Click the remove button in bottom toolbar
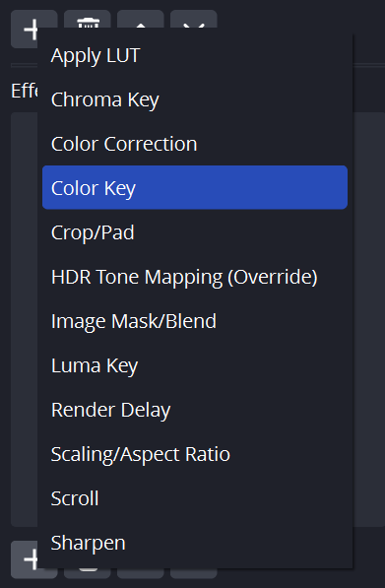Viewport: 385px width, 588px height. [88, 573]
